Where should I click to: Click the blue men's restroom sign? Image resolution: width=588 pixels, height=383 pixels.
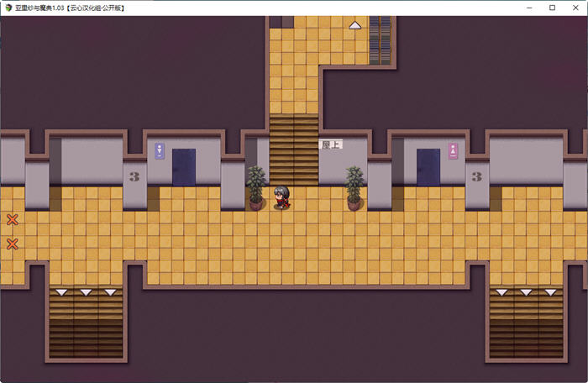coord(160,151)
